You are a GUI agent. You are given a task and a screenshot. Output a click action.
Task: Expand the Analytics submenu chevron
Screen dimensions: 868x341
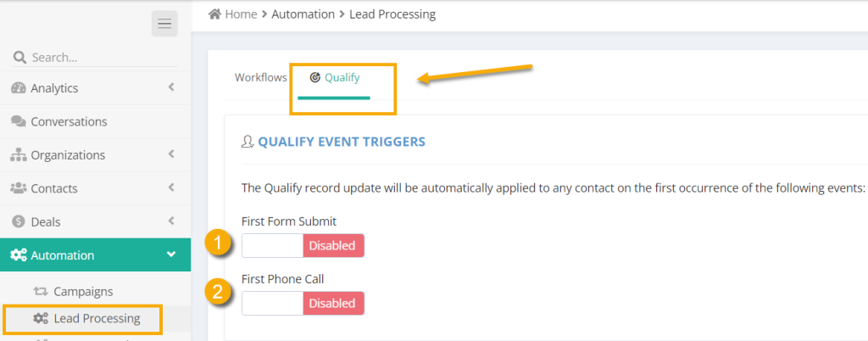coord(171,87)
